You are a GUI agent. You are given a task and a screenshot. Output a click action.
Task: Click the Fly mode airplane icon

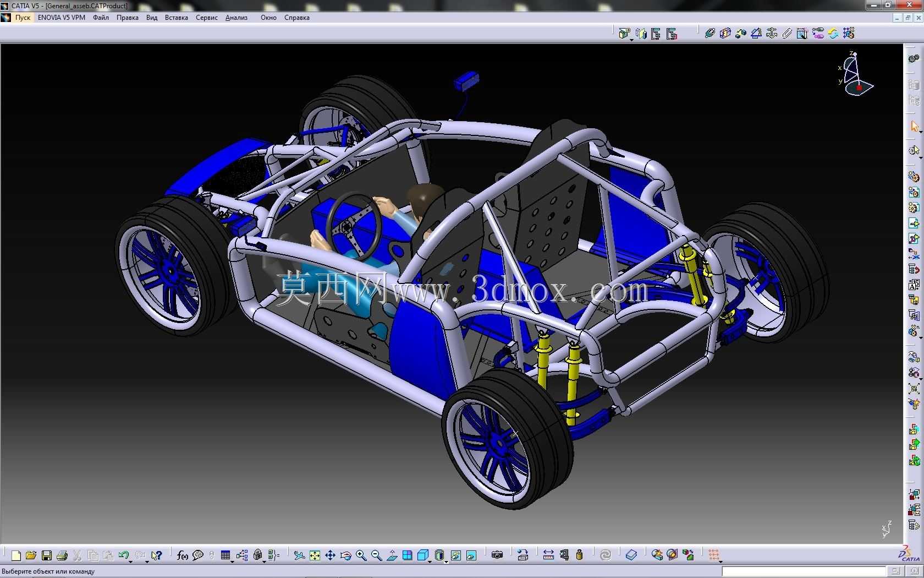pos(299,555)
